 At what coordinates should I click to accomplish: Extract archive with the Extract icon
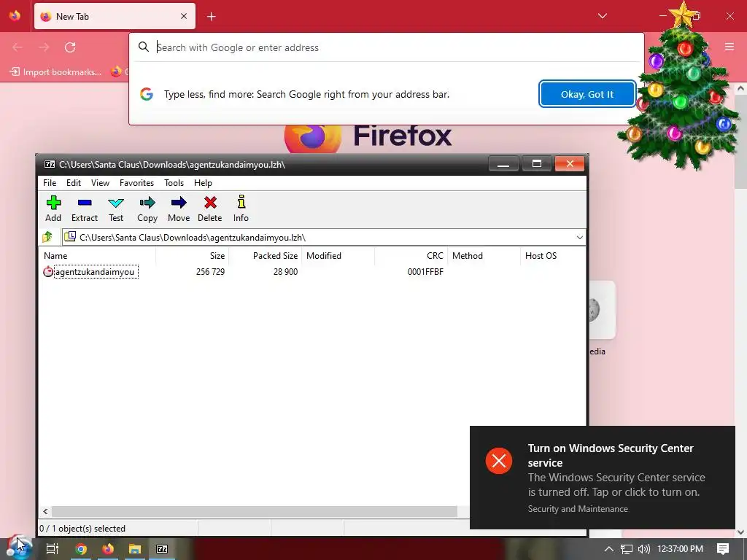[85, 209]
